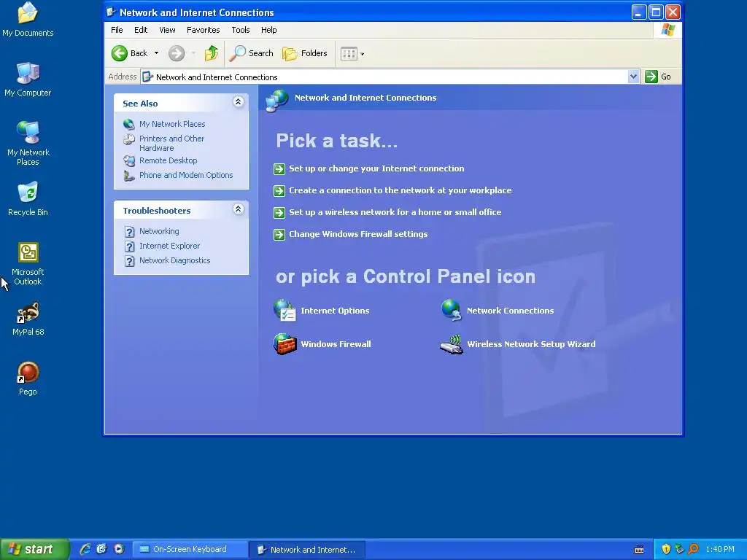Open the View menu

coord(167,30)
